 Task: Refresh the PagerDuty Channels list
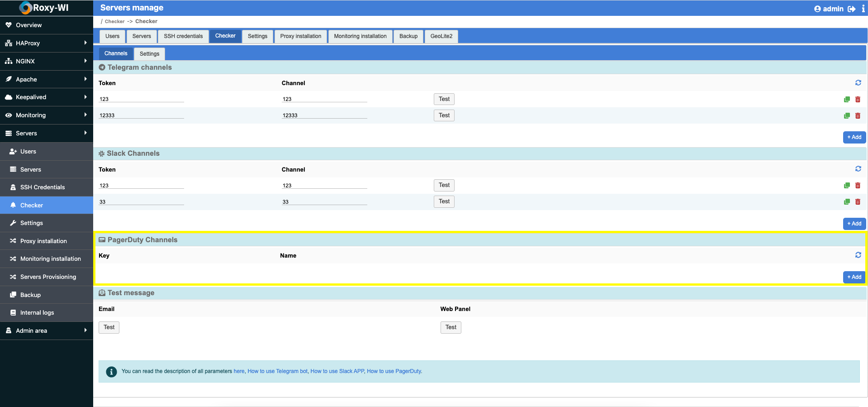click(x=858, y=255)
